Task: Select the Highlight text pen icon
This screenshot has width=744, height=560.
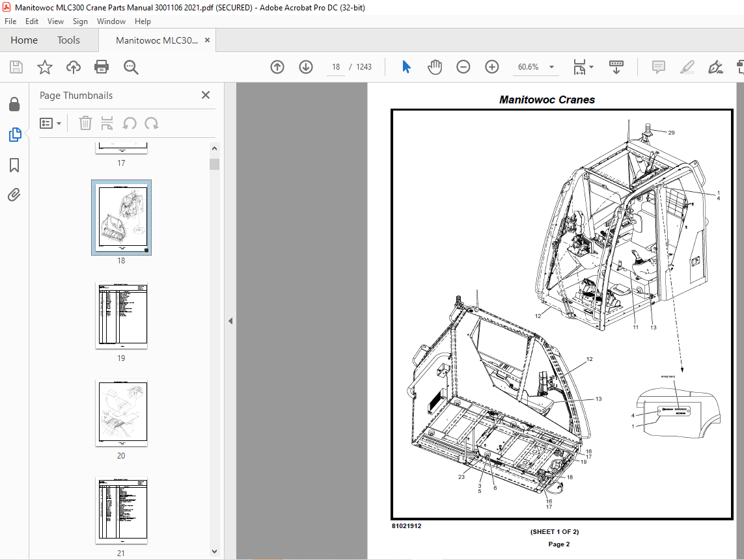Action: pyautogui.click(x=687, y=67)
